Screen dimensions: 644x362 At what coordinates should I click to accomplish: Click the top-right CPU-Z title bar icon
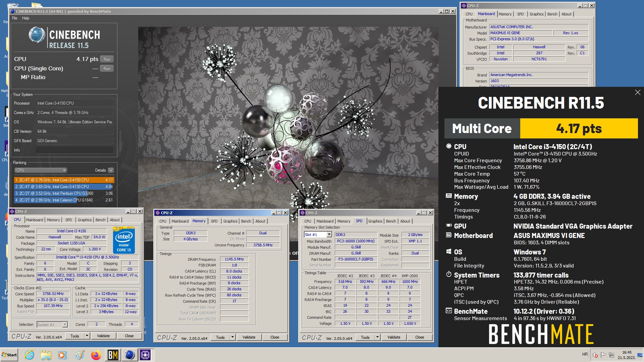point(464,6)
